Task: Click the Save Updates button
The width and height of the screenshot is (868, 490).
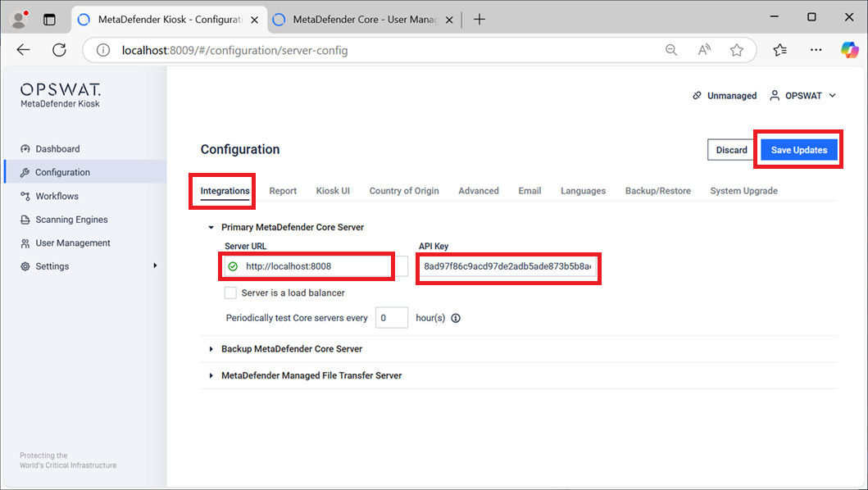Action: (x=798, y=150)
